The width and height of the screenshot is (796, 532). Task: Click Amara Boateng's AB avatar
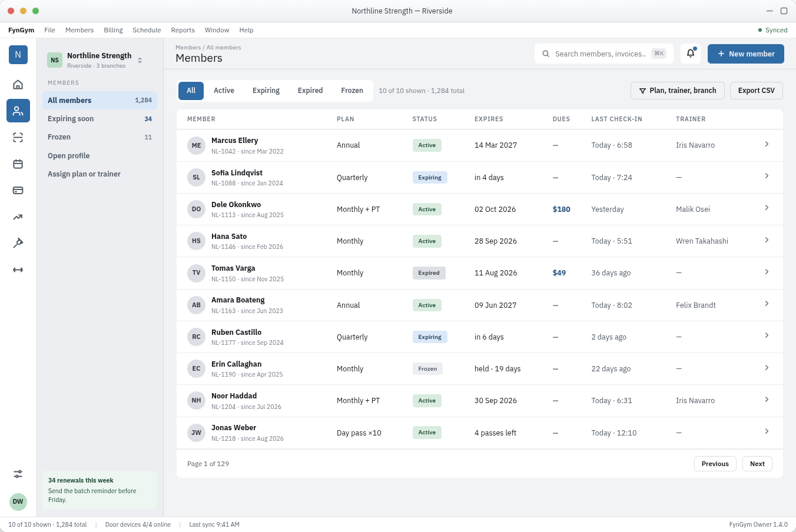point(196,305)
